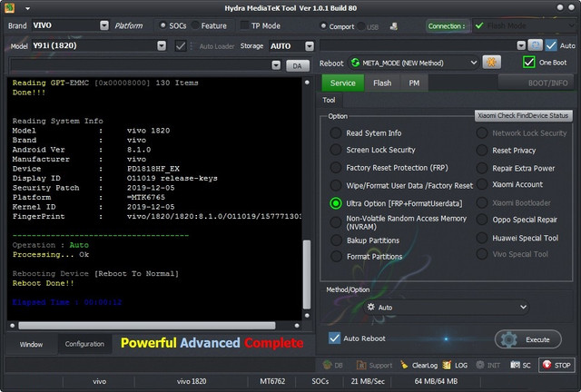Switch to the Flash tab
Image resolution: width=581 pixels, height=392 pixels.
pos(382,83)
